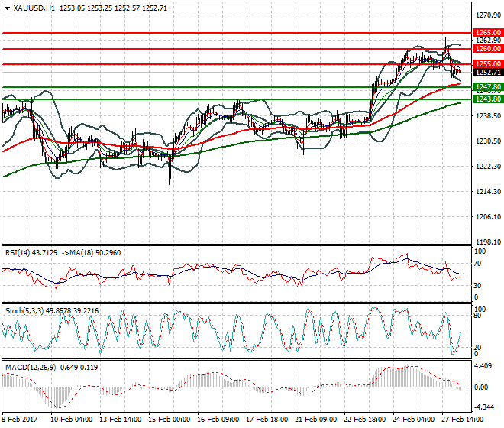Click the 1238.50 price axis value

[488, 116]
